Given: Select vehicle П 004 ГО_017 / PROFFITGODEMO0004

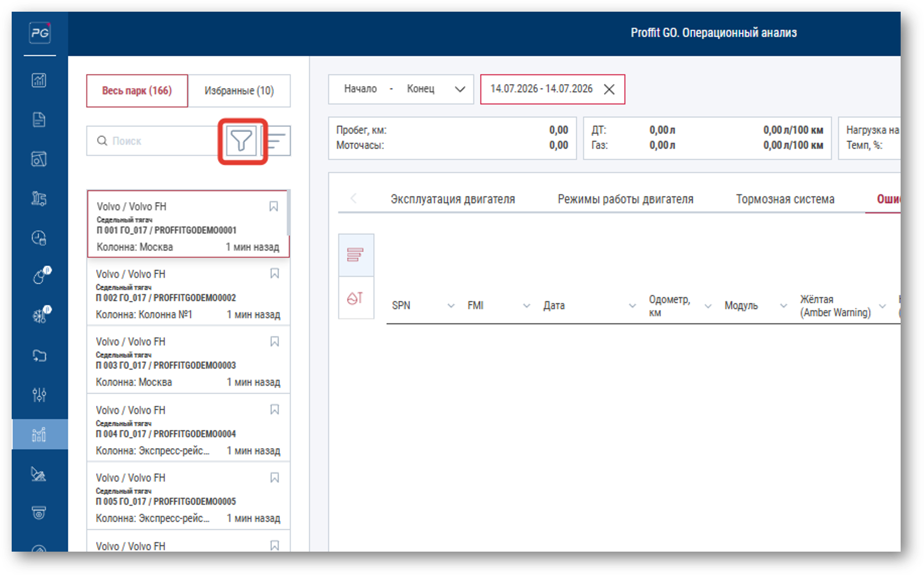Looking at the screenshot, I should pyautogui.click(x=189, y=428).
